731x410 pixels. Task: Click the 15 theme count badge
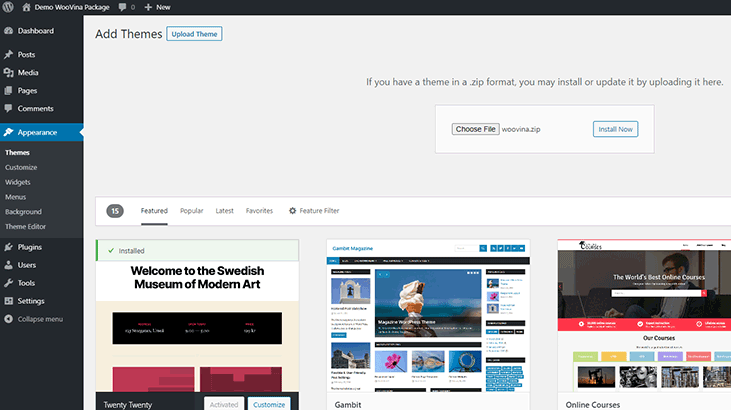click(x=115, y=211)
